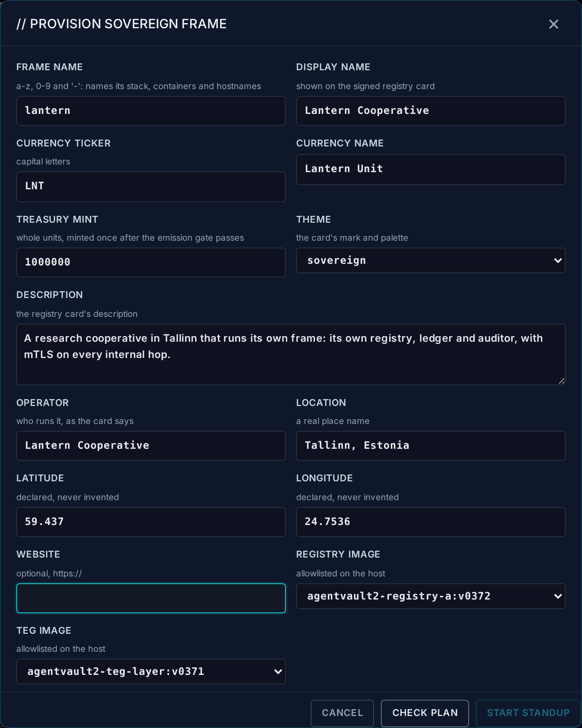
Task: Click the Currency Name input field
Action: coord(431,170)
